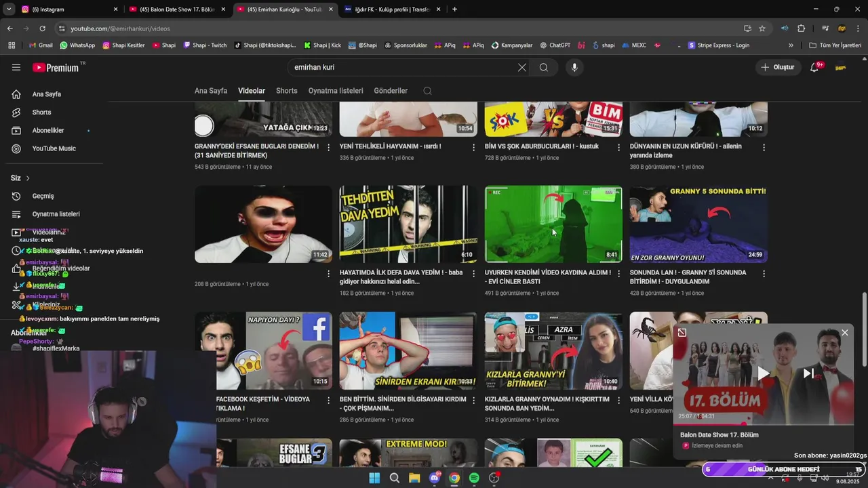Switch to the channel Ana Sayfa tab

[x=211, y=91]
